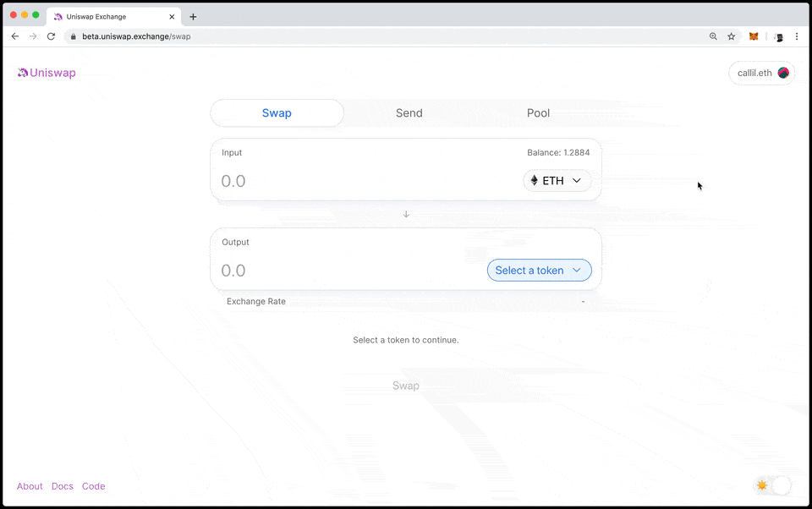
Task: Toggle the dark mode switch
Action: click(772, 485)
